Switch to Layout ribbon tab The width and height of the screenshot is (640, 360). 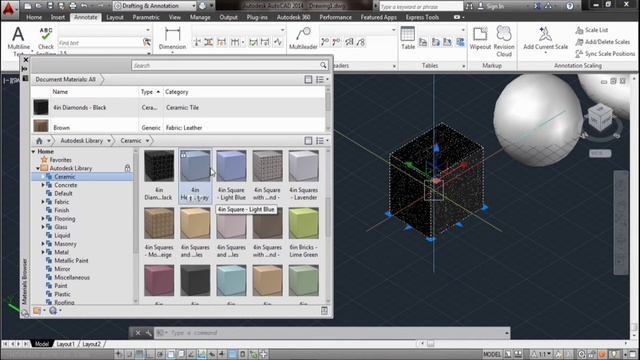115,17
